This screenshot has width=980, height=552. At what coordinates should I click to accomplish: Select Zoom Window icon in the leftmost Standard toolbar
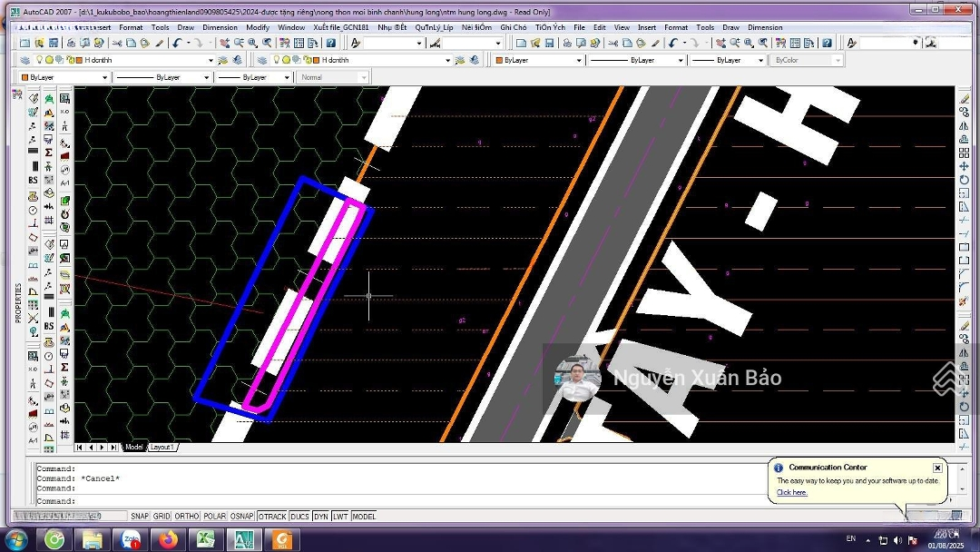click(x=252, y=43)
